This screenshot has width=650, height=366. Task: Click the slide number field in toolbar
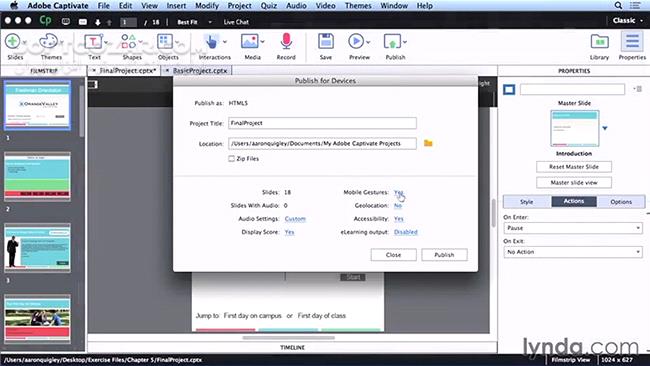tap(129, 22)
